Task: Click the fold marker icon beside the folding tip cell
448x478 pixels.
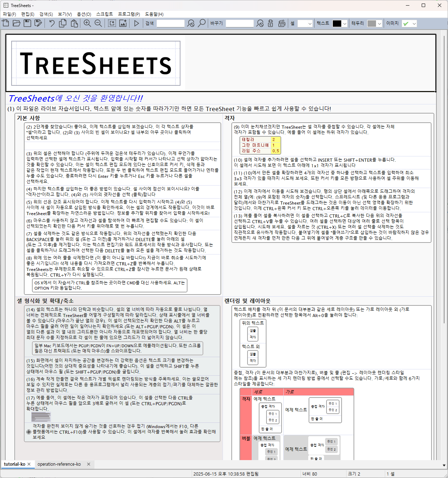Action: (29, 432)
